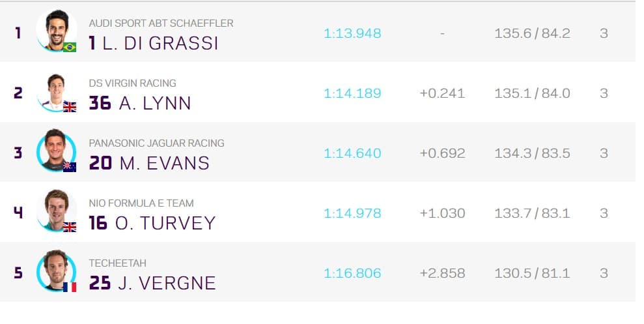
Task: Click the UK flag icon on second-place avatar
Action: [70, 107]
